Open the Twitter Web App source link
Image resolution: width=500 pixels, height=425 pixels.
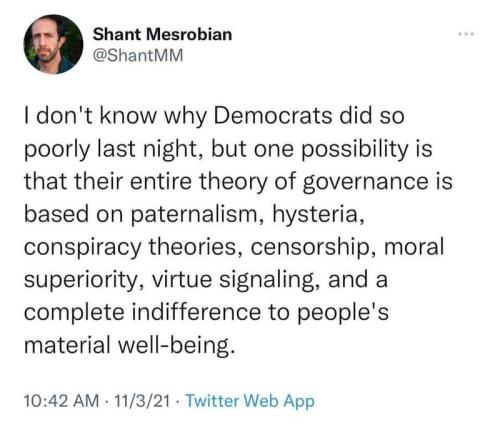click(x=249, y=401)
